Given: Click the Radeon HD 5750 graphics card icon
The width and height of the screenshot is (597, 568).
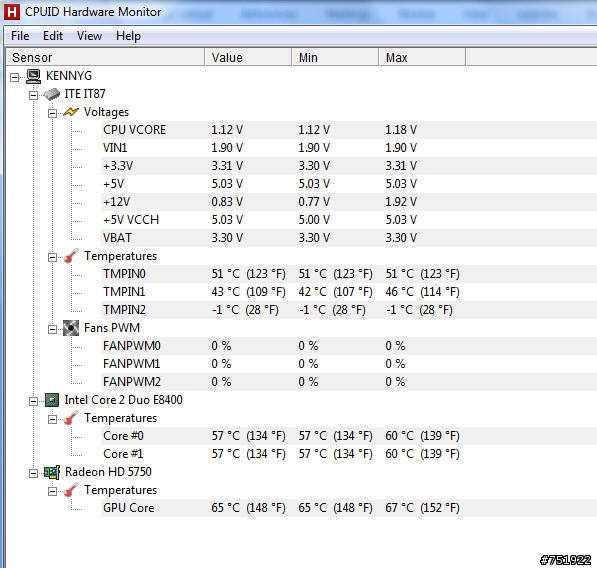Looking at the screenshot, I should tap(52, 472).
